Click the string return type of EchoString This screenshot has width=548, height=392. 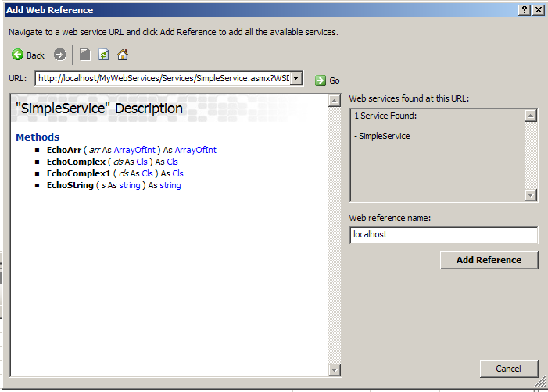(170, 185)
